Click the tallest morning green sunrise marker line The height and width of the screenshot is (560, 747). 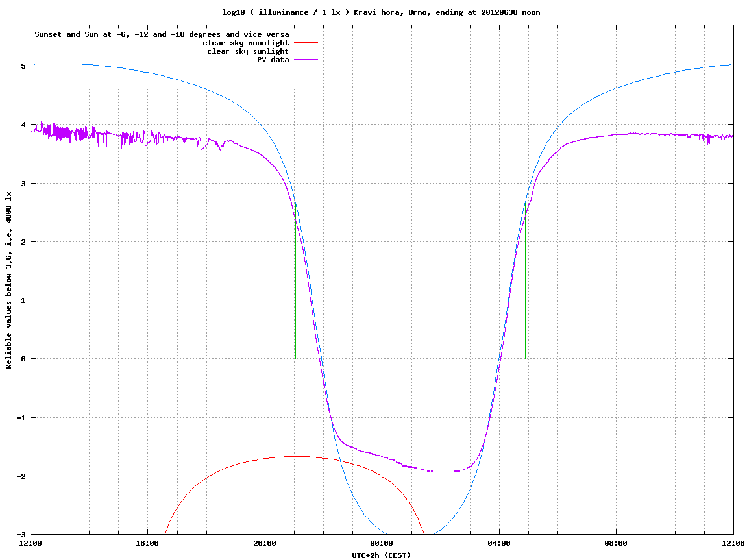coord(526,281)
